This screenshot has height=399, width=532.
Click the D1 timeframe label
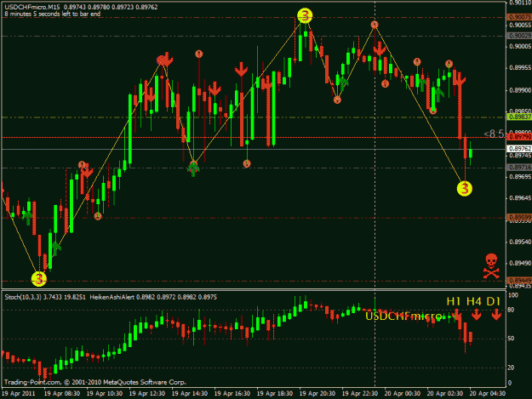click(x=494, y=301)
